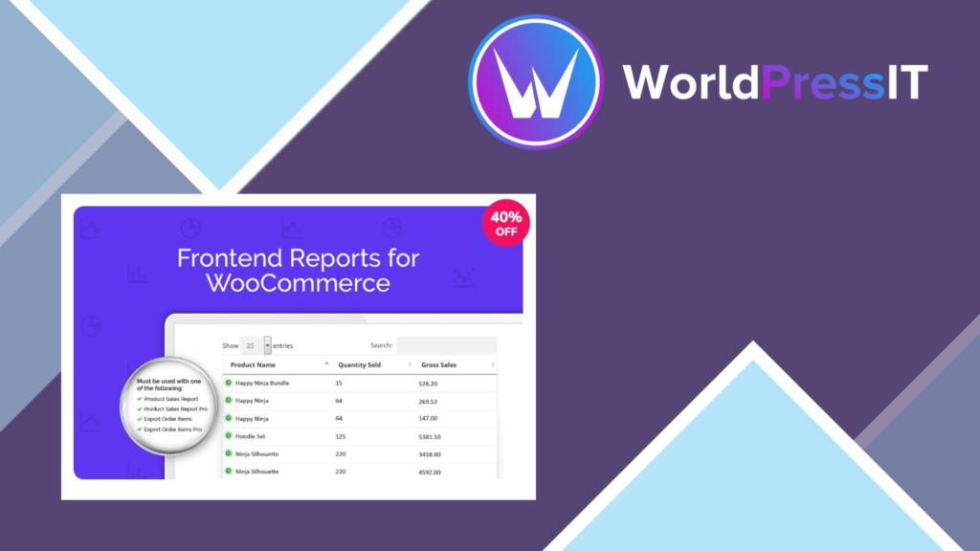Click the Quantity Sold sort arrows

(410, 364)
